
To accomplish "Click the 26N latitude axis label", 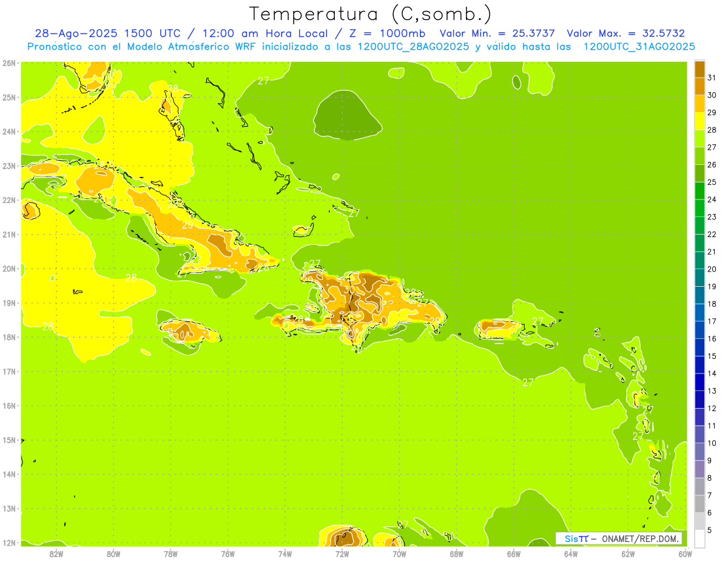I will pos(8,63).
